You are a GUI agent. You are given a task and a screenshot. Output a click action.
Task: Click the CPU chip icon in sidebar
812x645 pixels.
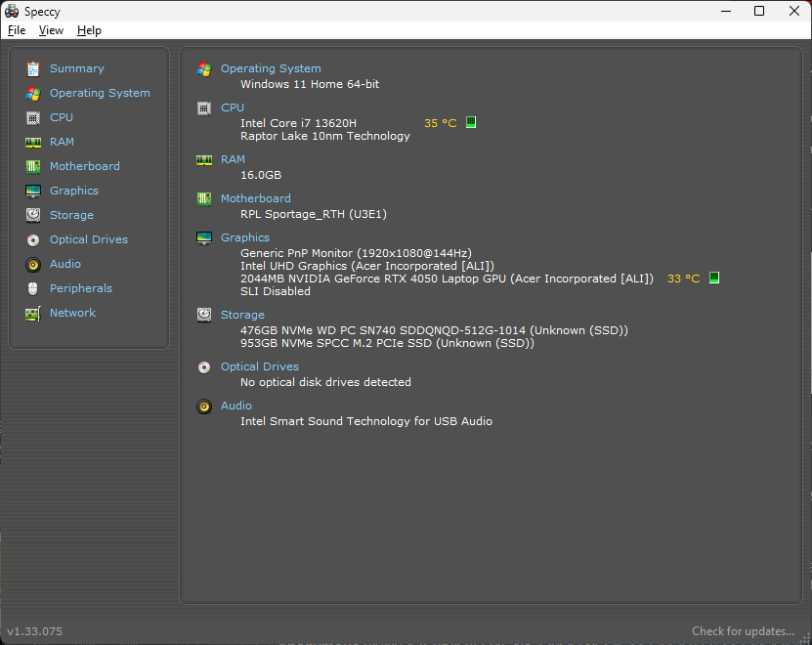tap(33, 117)
